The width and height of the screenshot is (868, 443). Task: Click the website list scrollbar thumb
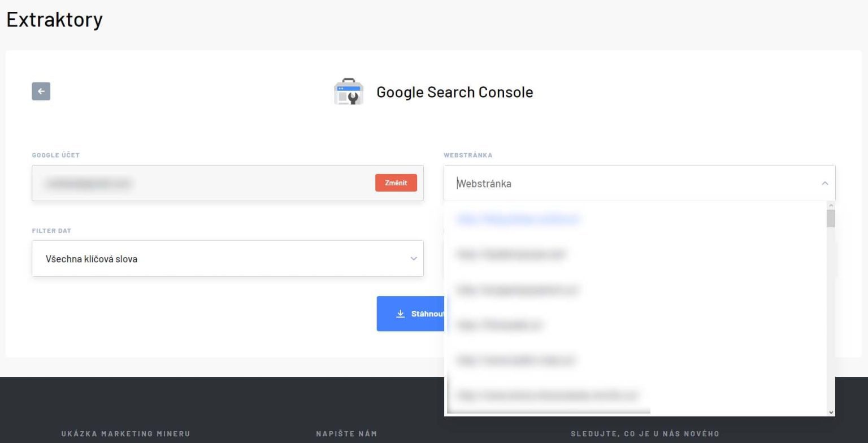click(831, 219)
